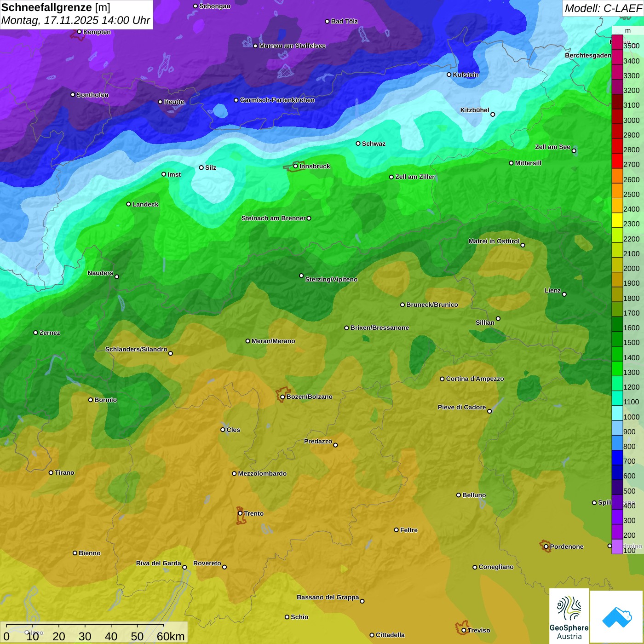644x644 pixels.
Task: Click the 'Murnau am Staffelsee' label
Action: (x=293, y=46)
